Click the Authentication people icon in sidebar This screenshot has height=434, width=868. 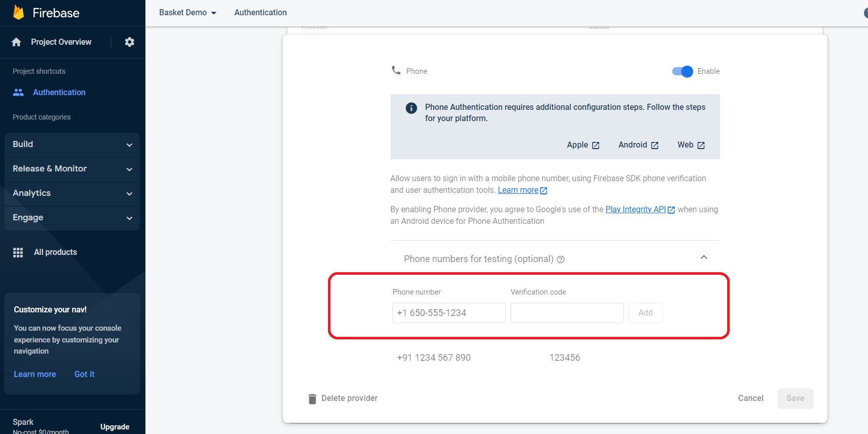pyautogui.click(x=18, y=92)
